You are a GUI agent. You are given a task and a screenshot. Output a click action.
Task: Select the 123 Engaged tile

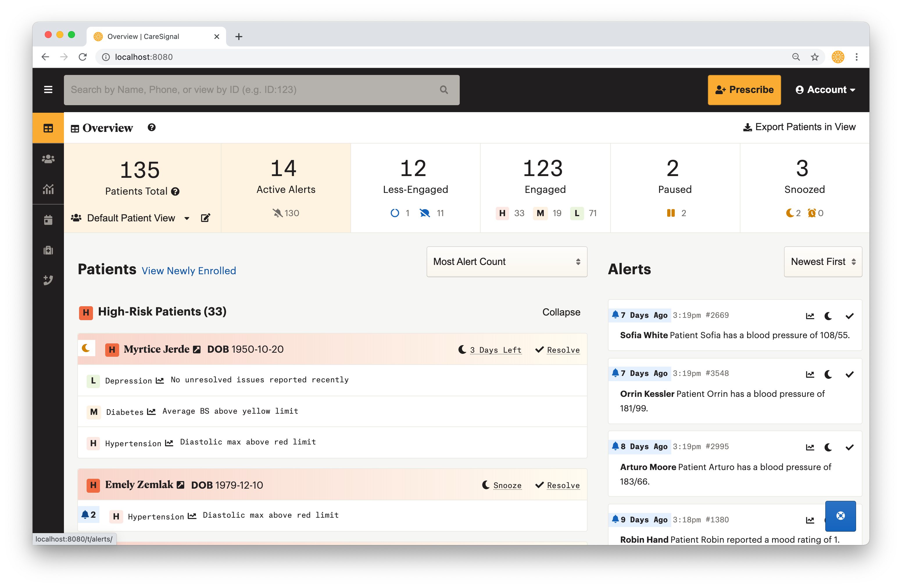click(545, 188)
